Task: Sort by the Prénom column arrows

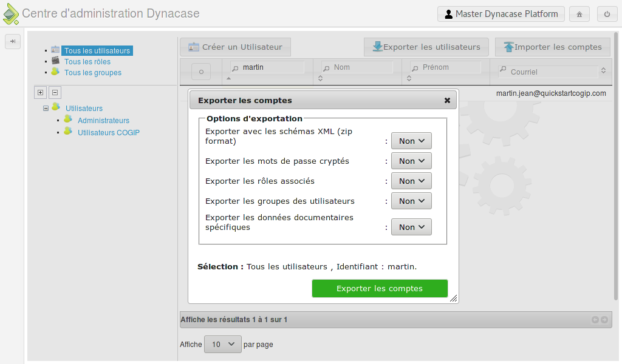Action: click(409, 78)
